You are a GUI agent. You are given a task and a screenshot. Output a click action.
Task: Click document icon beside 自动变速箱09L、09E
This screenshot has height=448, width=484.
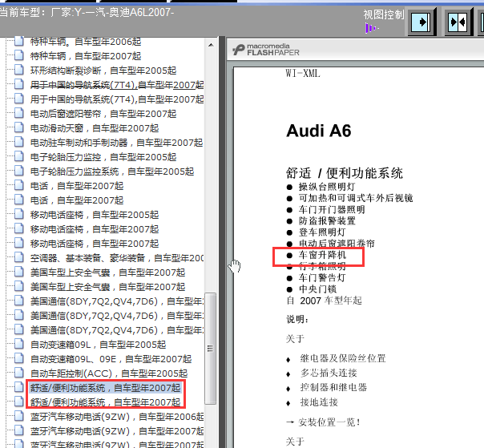click(x=18, y=359)
